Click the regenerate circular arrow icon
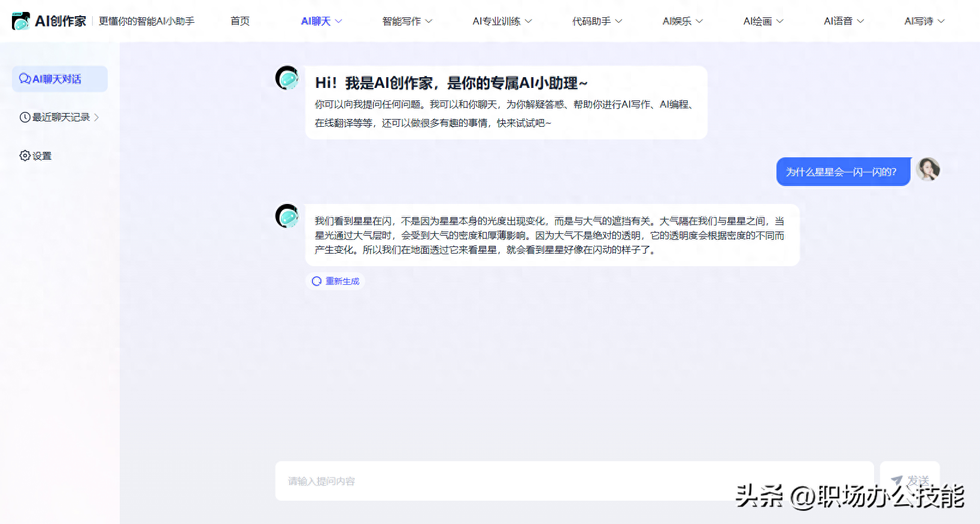 [317, 281]
